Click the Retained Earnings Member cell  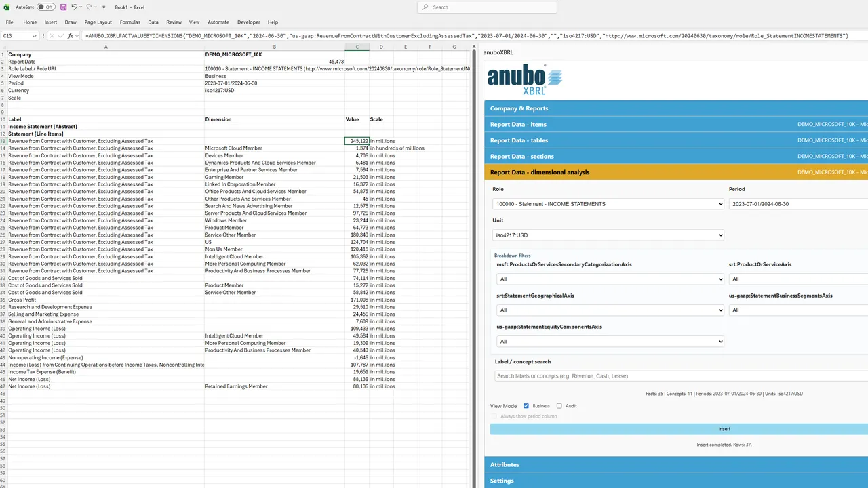(274, 386)
